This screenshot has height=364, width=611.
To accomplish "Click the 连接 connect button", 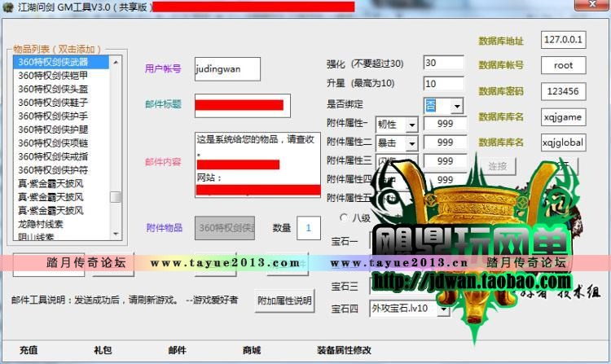I will [x=498, y=167].
